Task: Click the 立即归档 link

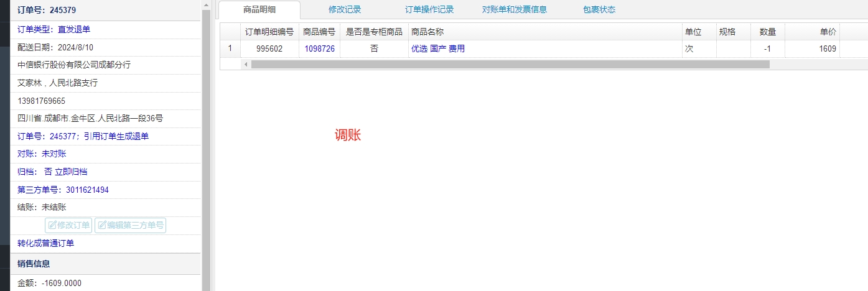Action: (71, 172)
